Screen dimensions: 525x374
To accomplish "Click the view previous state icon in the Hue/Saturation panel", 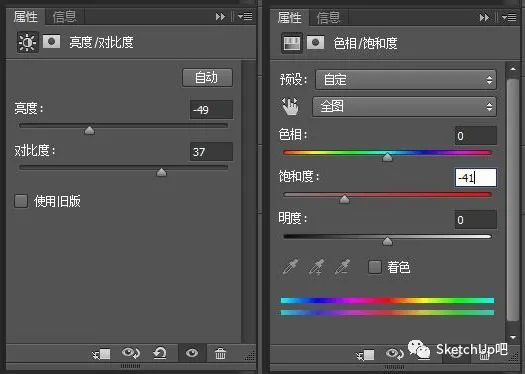I will [395, 354].
